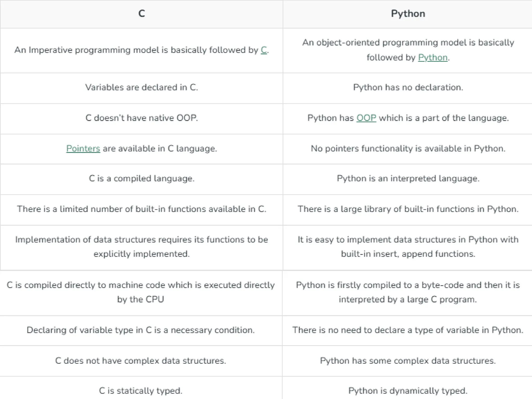
Task: Select the 'C is statically typed' cell
Action: tap(141, 390)
